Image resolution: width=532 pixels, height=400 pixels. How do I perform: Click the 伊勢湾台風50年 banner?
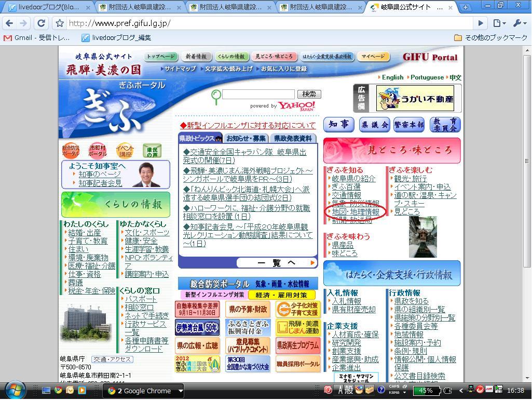click(x=197, y=327)
